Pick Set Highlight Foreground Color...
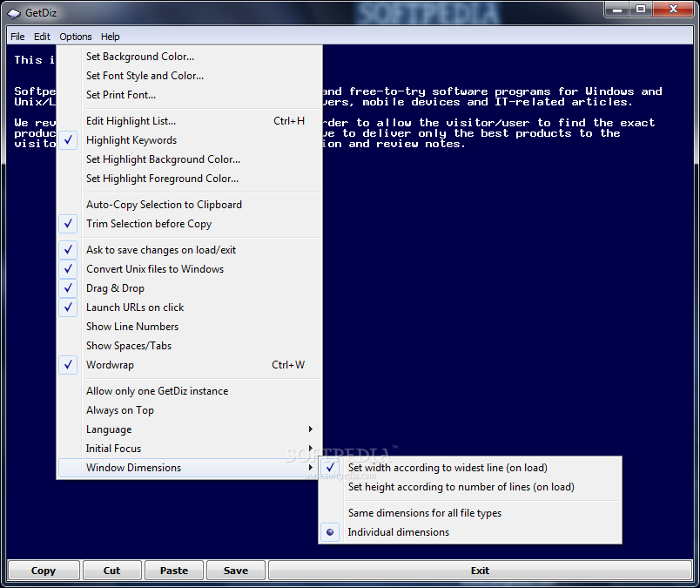This screenshot has height=588, width=700. pos(190,179)
